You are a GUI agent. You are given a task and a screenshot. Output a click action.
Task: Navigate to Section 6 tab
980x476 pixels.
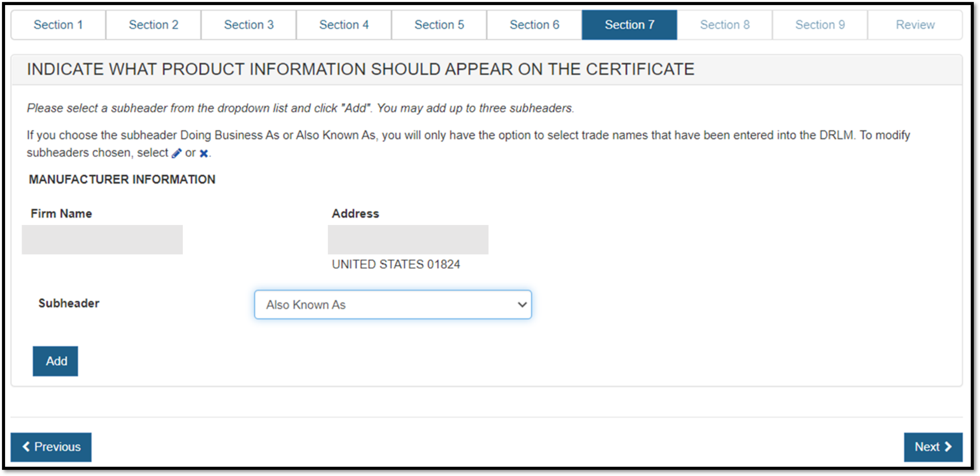[534, 25]
